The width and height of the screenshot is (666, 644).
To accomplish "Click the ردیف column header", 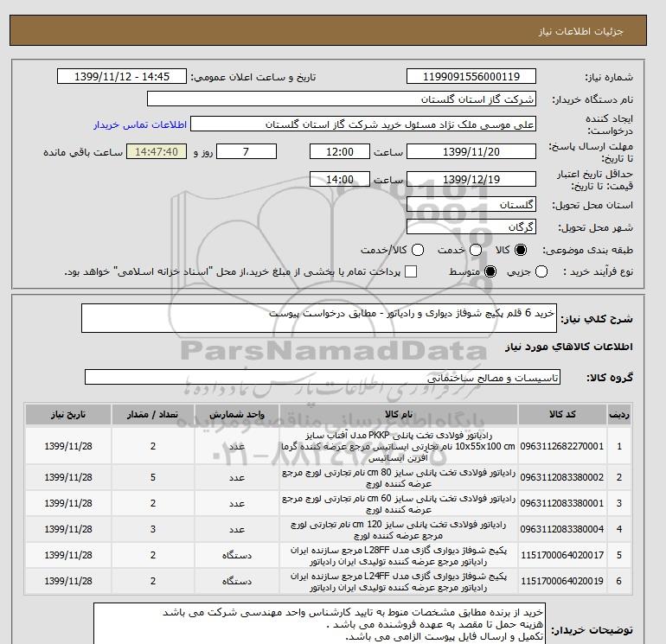I will pos(618,414).
